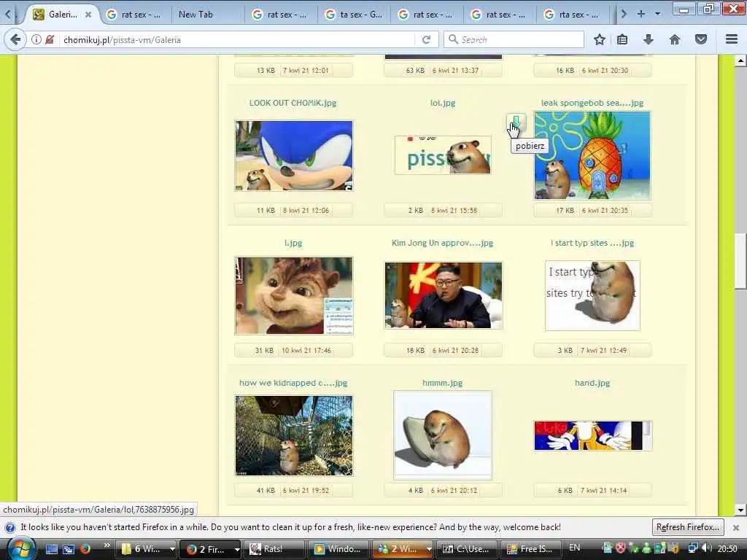The image size is (747, 560).
Task: Open LOOK OUT CHOMiK.jpg link
Action: click(293, 103)
